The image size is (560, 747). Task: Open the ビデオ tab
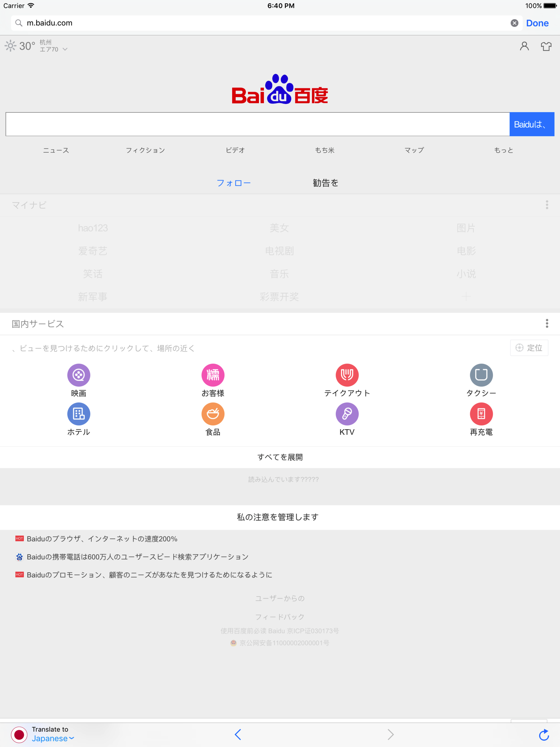pyautogui.click(x=235, y=150)
